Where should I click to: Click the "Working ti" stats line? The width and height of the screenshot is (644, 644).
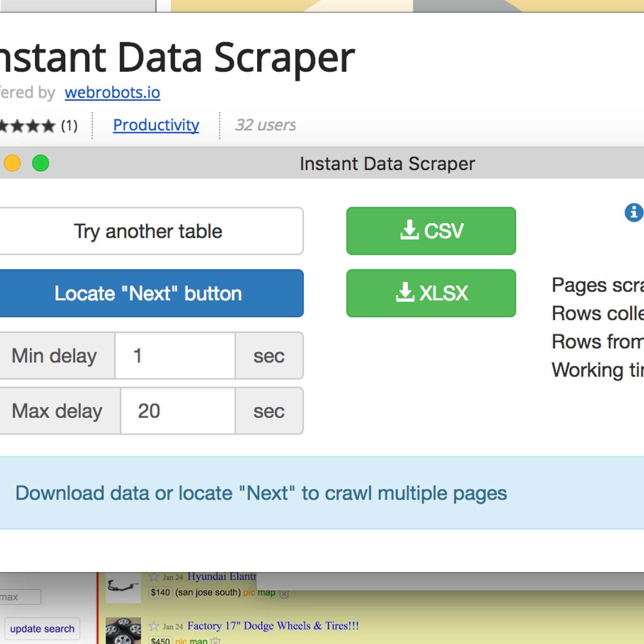[598, 370]
